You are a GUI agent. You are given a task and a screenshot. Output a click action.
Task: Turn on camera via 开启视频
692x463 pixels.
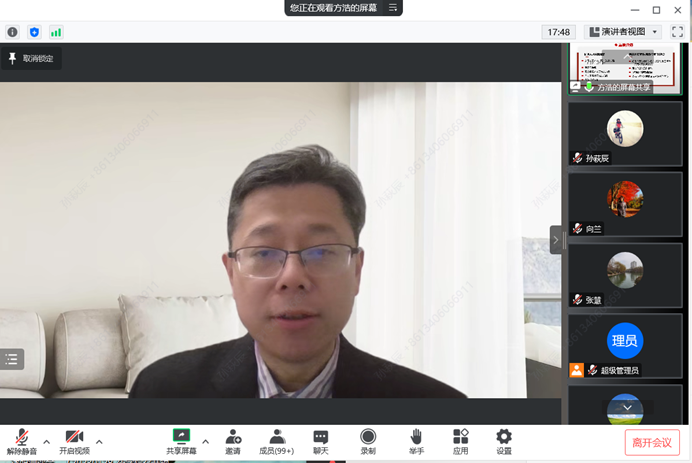[x=74, y=441]
